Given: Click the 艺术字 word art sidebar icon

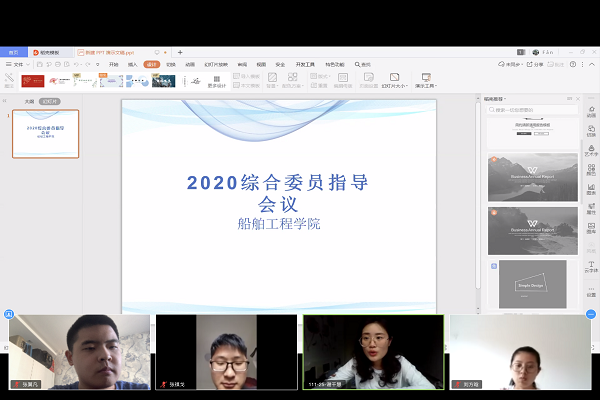Looking at the screenshot, I should [591, 151].
